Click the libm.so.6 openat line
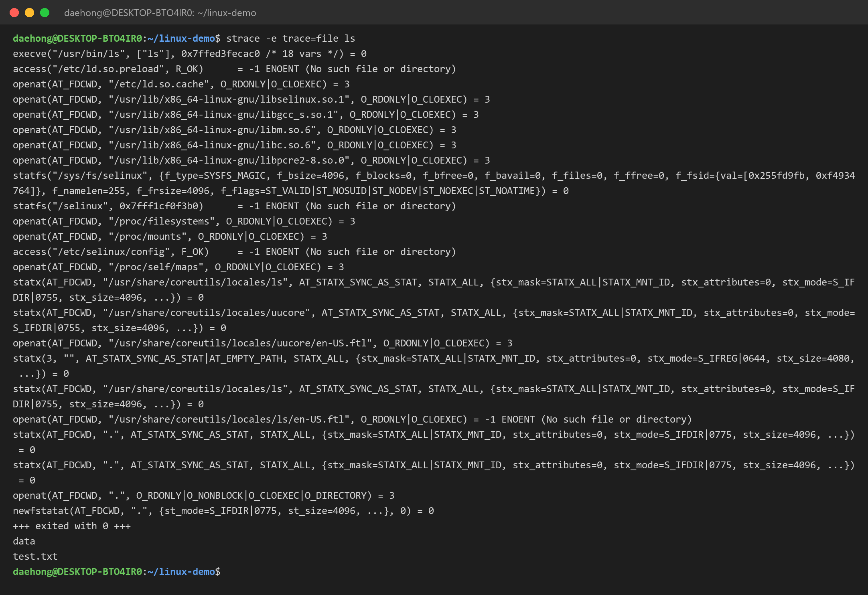868x595 pixels. click(235, 130)
